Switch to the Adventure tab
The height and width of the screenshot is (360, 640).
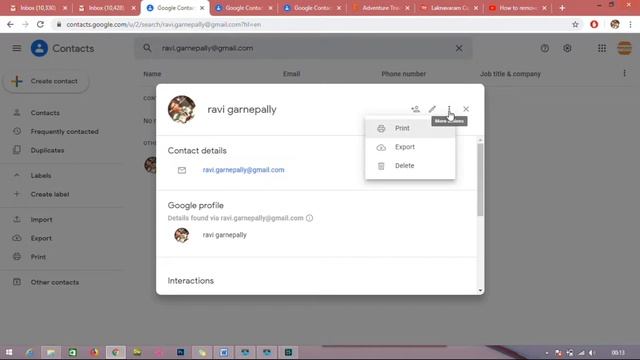[381, 8]
